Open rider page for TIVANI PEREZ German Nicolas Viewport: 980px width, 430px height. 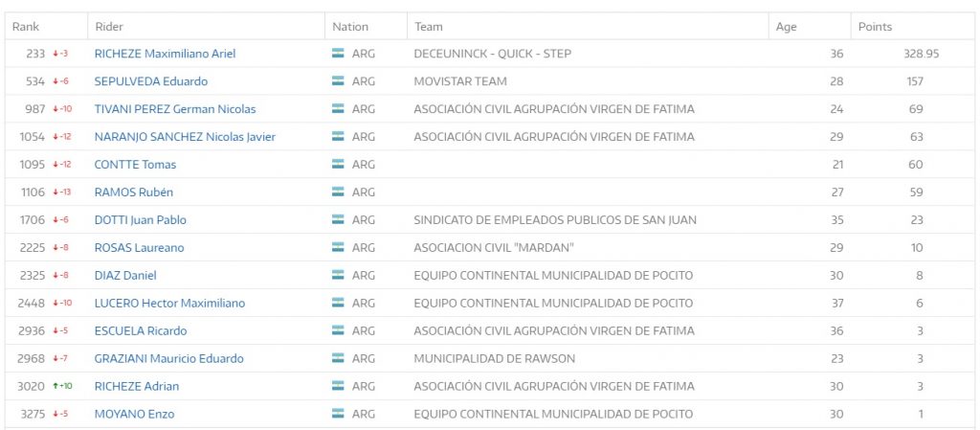(175, 109)
